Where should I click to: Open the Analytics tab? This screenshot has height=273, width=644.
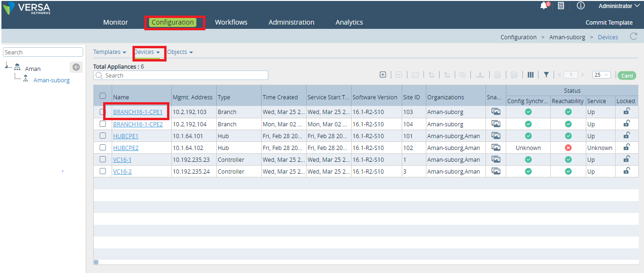tap(349, 22)
